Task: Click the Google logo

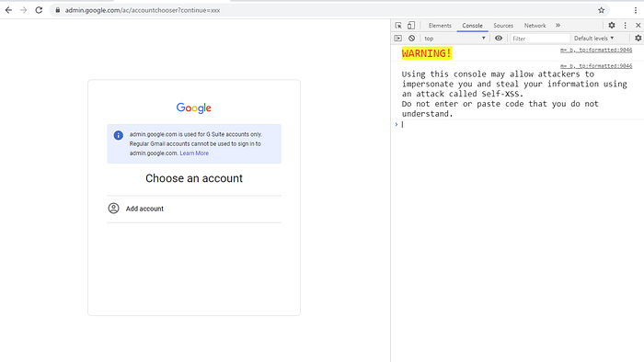Action: coord(194,107)
